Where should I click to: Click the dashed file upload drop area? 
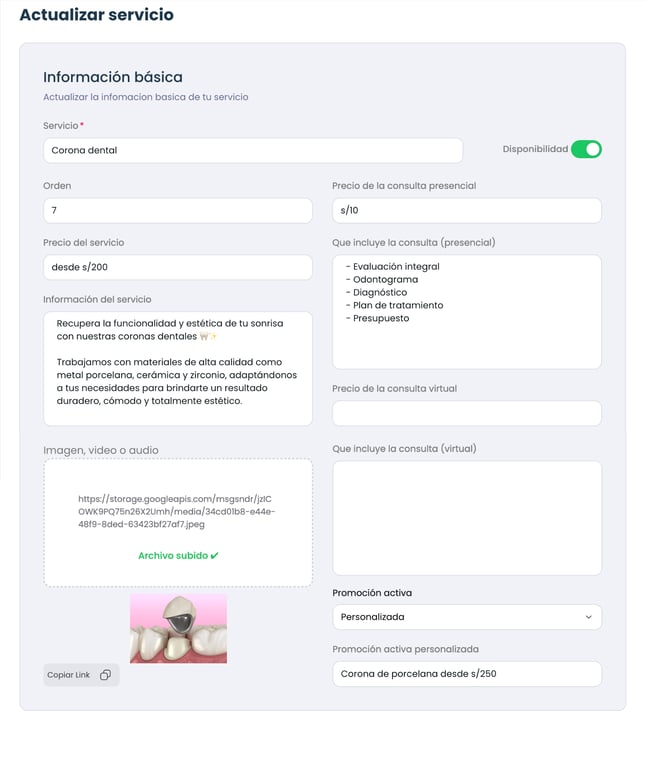pyautogui.click(x=178, y=523)
